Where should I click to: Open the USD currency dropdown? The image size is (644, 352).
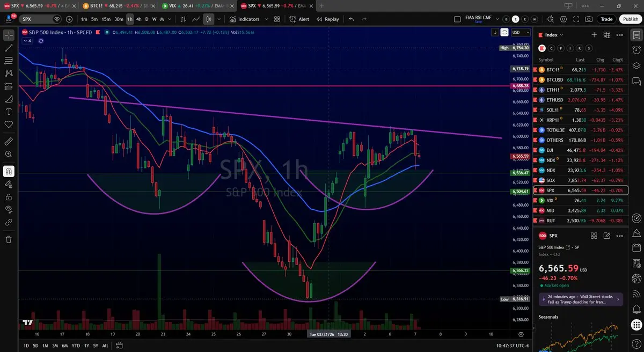pyautogui.click(x=521, y=32)
